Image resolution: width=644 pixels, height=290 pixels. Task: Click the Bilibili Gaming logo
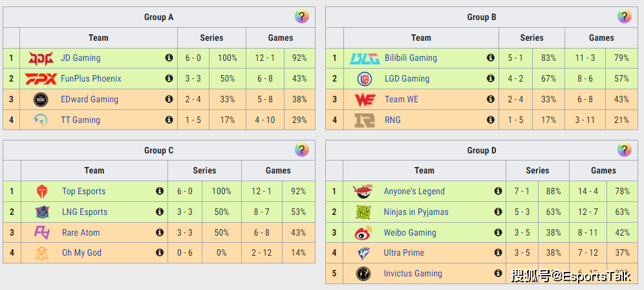tap(365, 58)
